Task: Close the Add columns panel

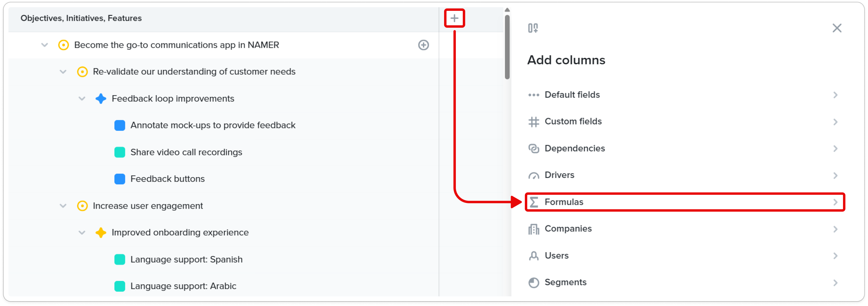Action: tap(837, 28)
